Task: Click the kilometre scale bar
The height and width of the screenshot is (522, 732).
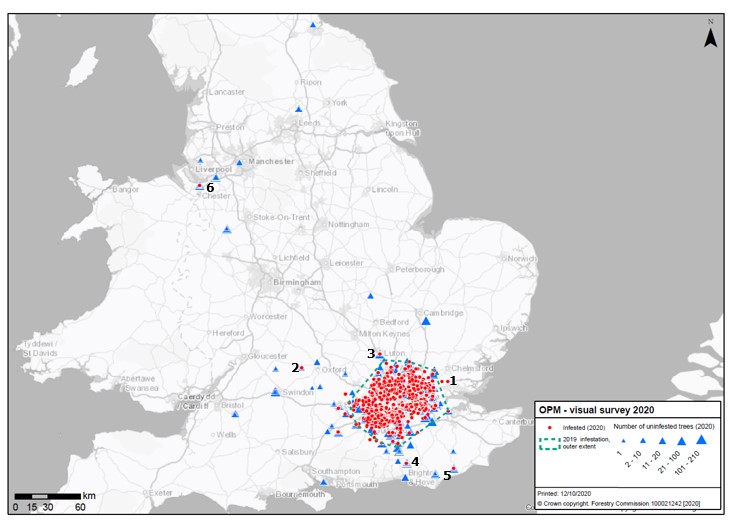Action: 47,496
